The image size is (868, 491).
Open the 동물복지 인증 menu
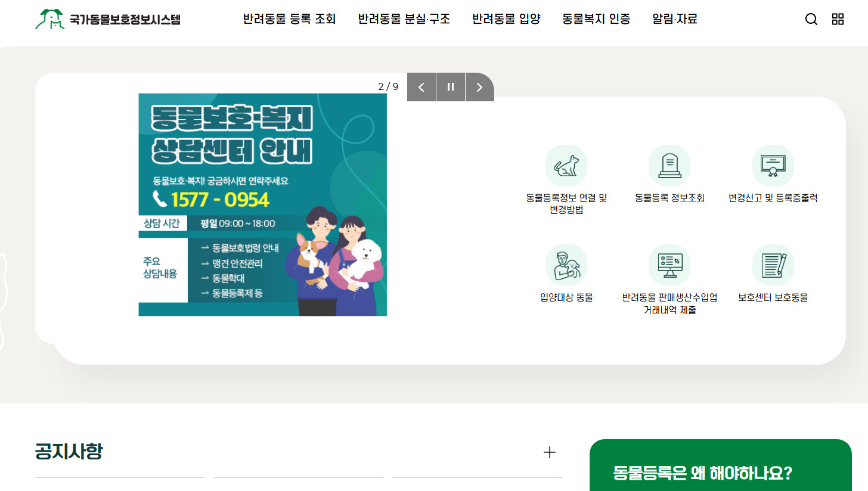[x=596, y=19]
